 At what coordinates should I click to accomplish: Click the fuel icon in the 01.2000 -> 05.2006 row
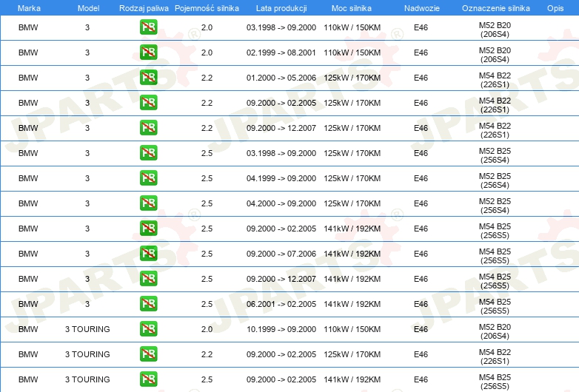point(148,78)
